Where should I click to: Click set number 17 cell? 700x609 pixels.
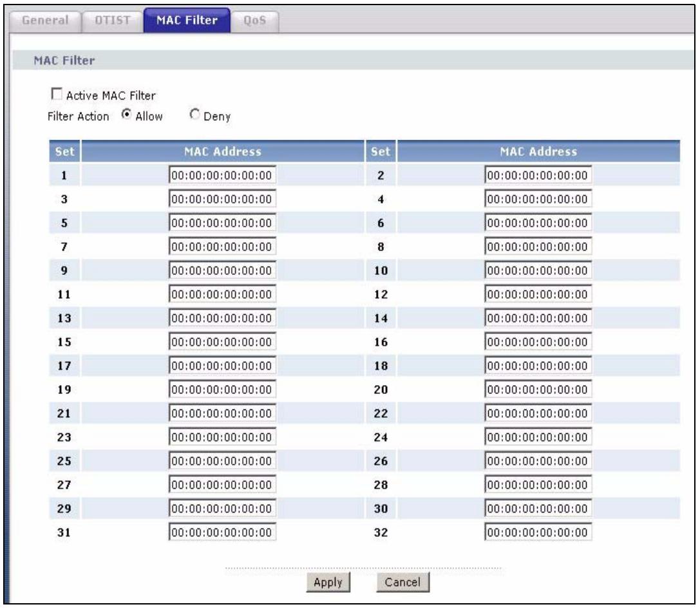point(64,366)
